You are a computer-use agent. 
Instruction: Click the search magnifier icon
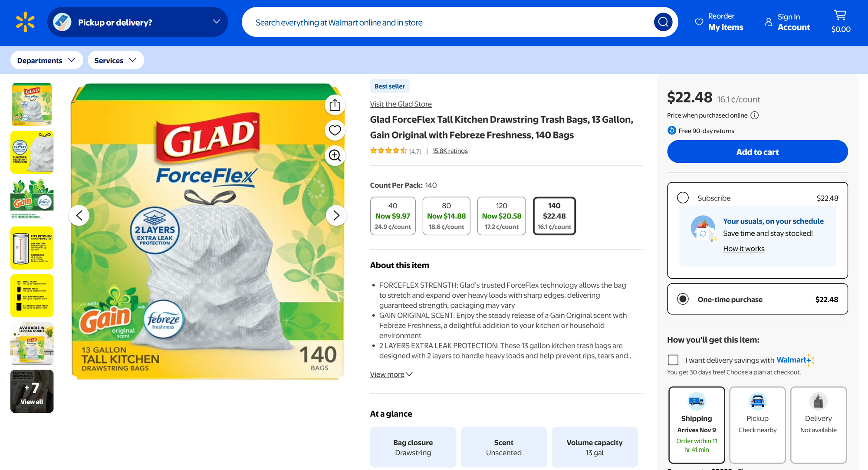[x=663, y=22]
